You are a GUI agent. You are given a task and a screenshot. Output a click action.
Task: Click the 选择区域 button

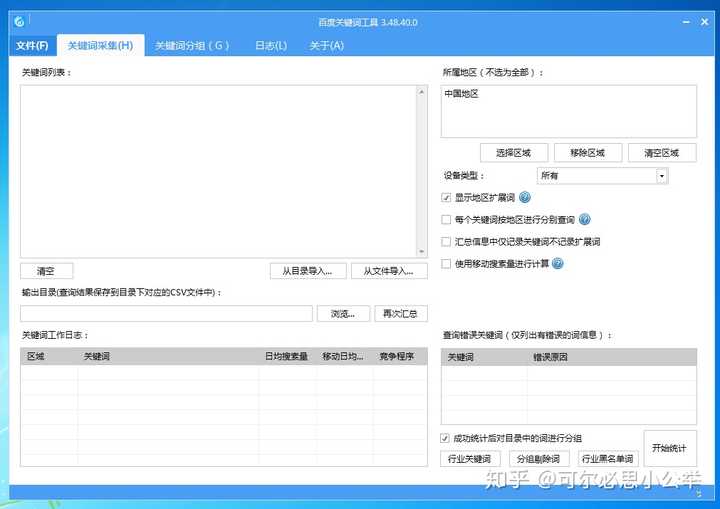[514, 153]
